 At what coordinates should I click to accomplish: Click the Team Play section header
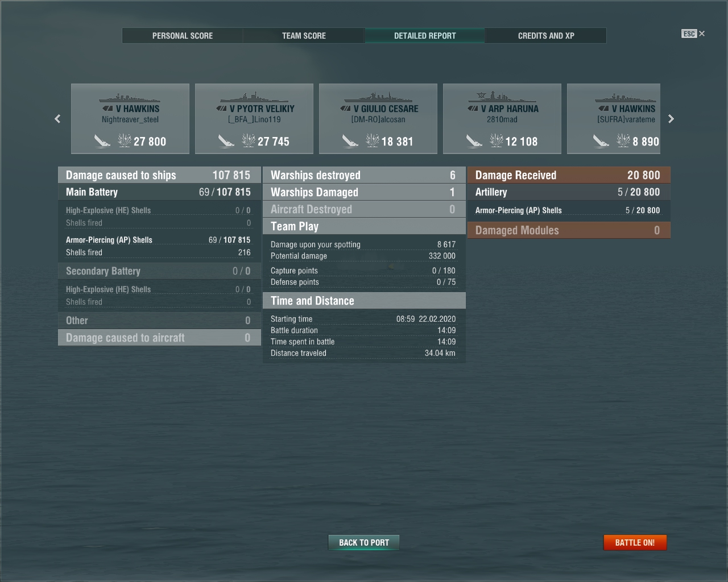364,226
